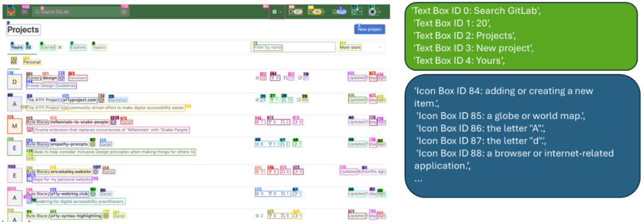The height and width of the screenshot is (222, 644).
Task: Click the slash shortcut icon in search bar
Action: 125,12
